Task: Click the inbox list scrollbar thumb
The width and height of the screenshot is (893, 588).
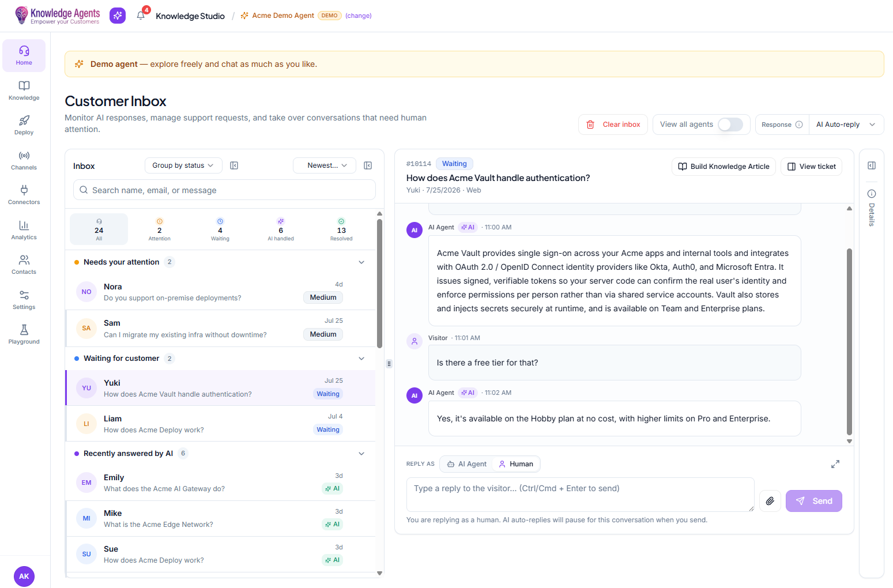Action: coord(379,283)
